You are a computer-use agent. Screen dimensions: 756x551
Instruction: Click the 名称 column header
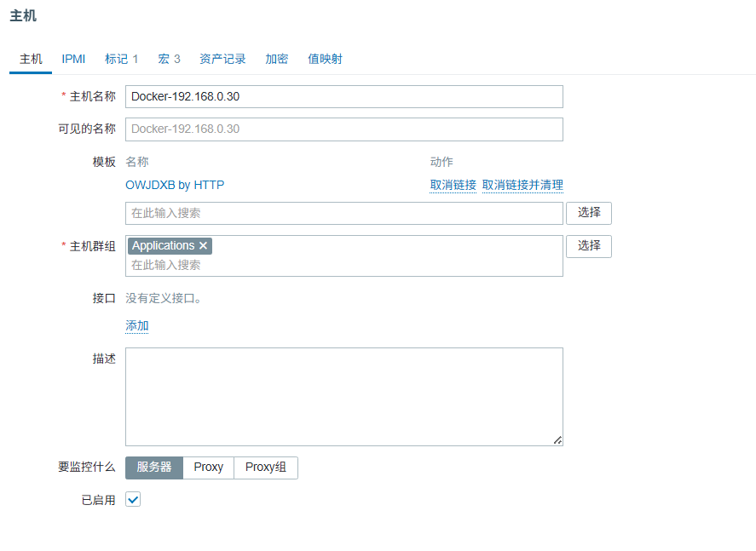(137, 162)
